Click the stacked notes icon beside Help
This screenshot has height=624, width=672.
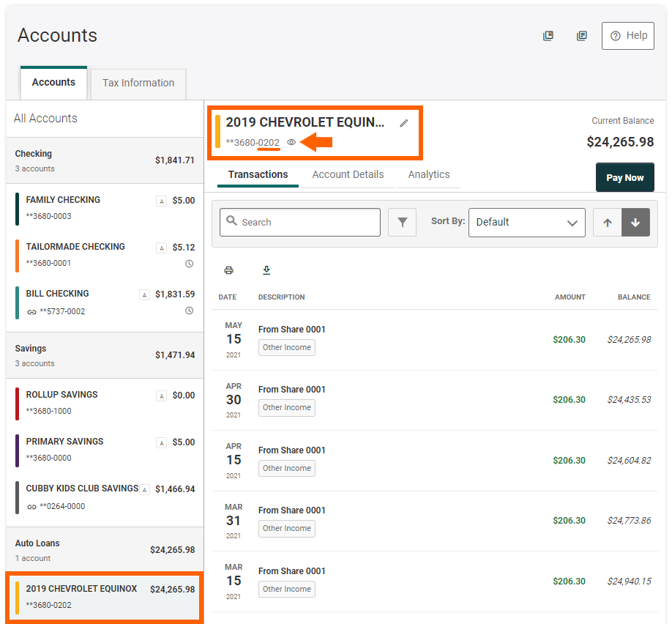click(581, 36)
